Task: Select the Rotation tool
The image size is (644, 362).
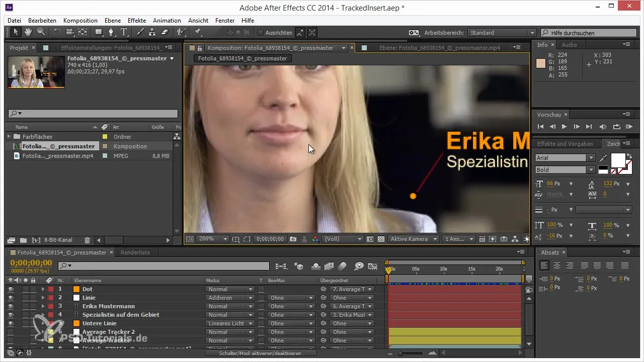Action: point(56,32)
